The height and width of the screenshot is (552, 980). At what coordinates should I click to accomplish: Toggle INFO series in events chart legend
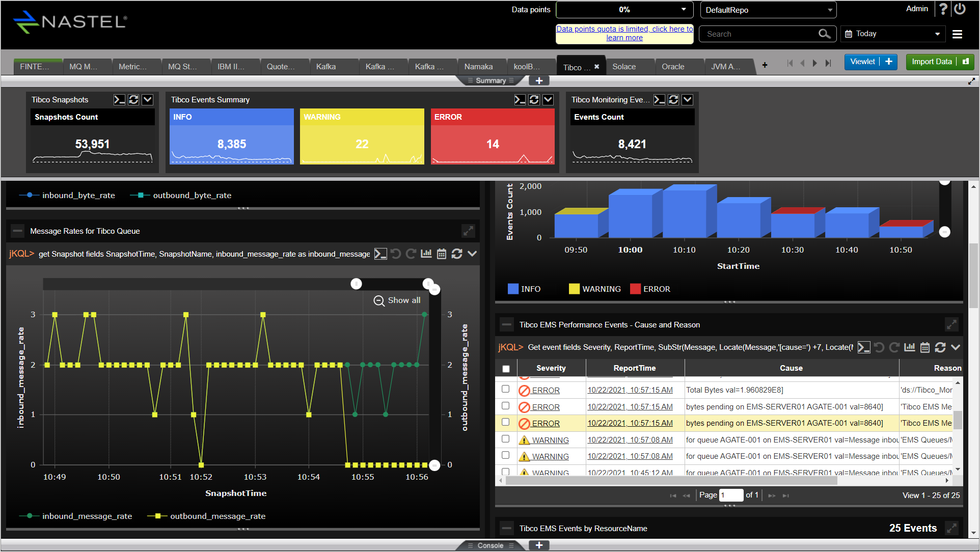click(524, 289)
